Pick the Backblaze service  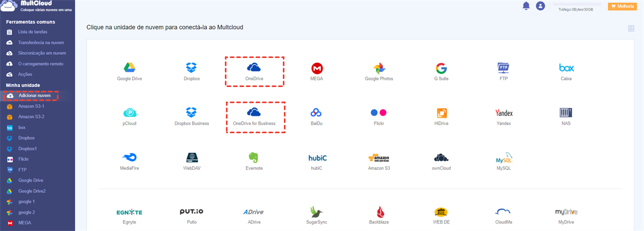(x=379, y=211)
